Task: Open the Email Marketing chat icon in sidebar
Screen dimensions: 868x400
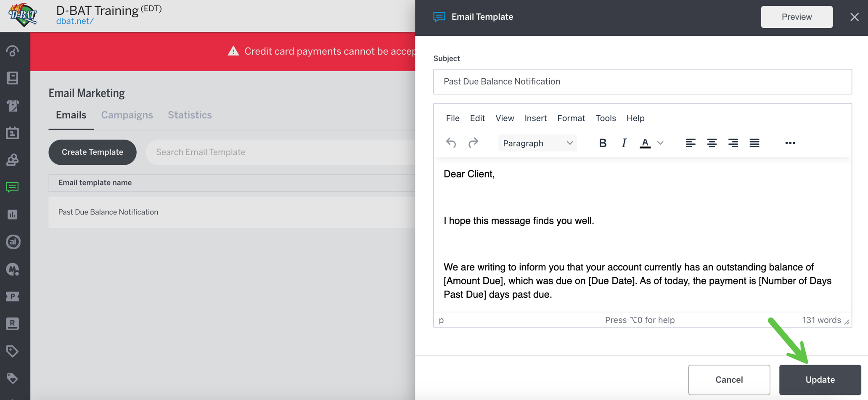Action: tap(13, 187)
